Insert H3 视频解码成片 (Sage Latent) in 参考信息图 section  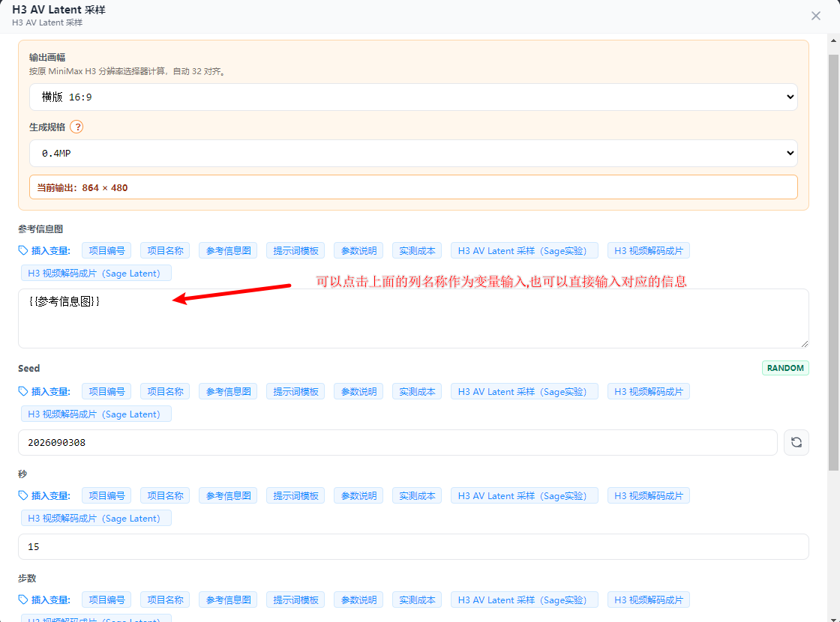pos(97,273)
